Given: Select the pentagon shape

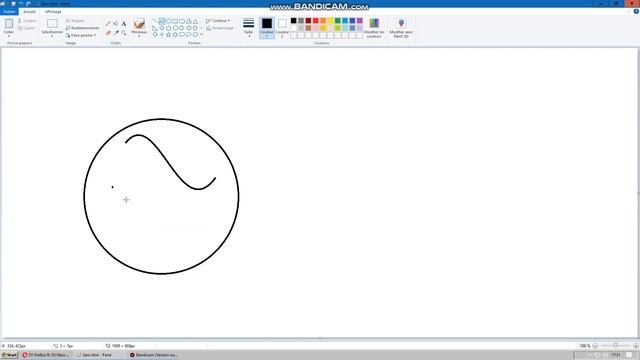Looking at the screenshot, I should pyautogui.click(x=168, y=28).
